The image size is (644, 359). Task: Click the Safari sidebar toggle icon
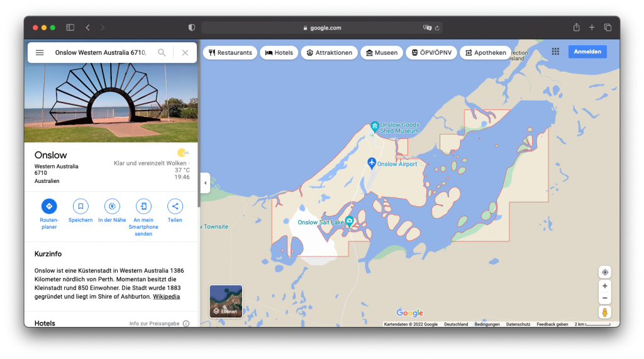tap(70, 28)
